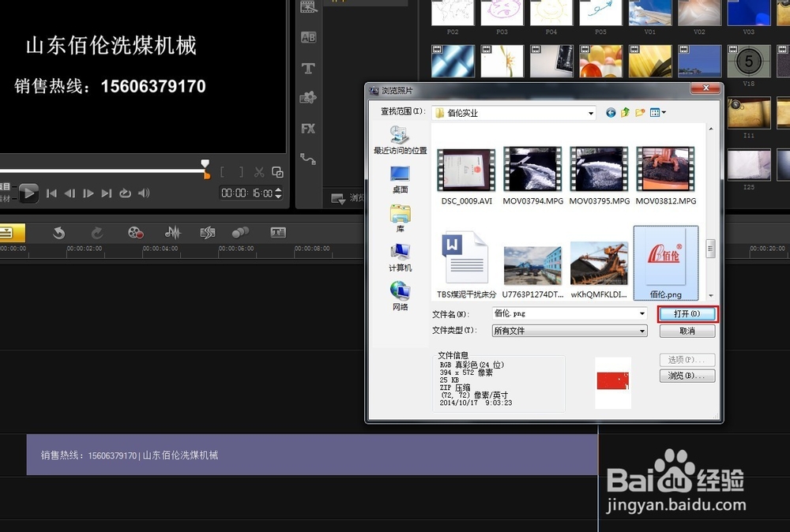Click the file list scrollbar thumb
Screen dimensions: 790x532
(x=710, y=249)
